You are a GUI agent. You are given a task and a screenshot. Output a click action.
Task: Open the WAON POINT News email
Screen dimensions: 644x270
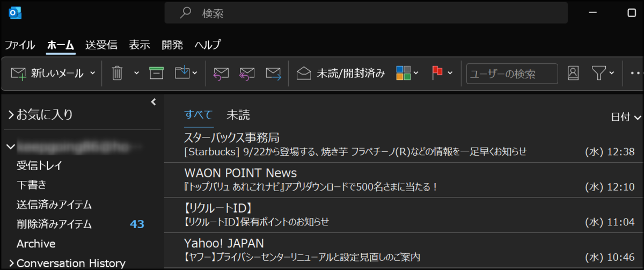tap(404, 180)
